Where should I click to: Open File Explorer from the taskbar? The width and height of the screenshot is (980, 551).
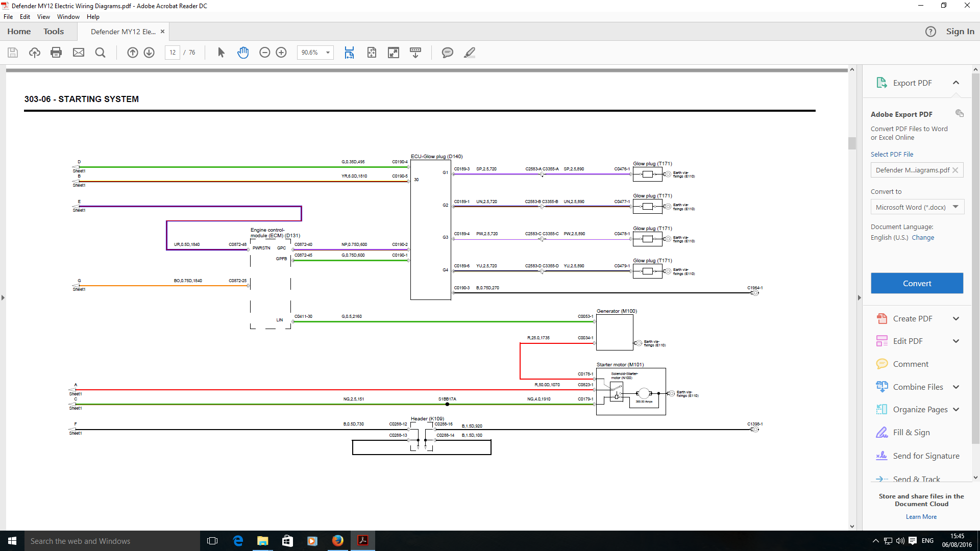[x=262, y=541]
